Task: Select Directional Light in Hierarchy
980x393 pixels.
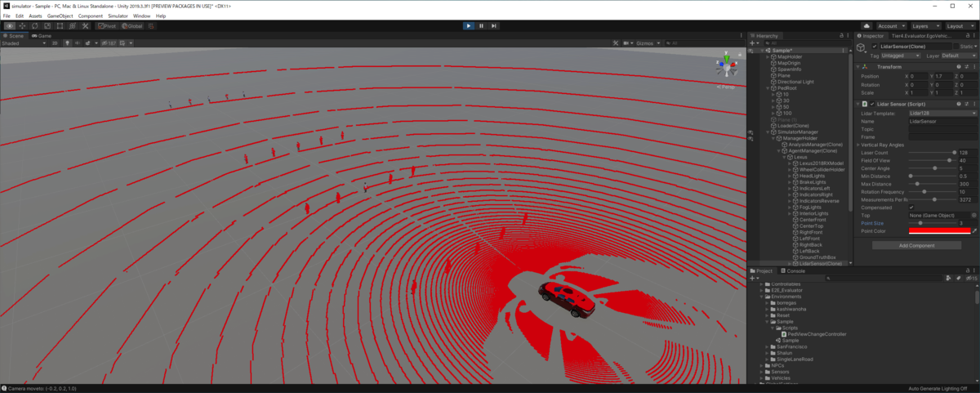Action: pyautogui.click(x=795, y=82)
